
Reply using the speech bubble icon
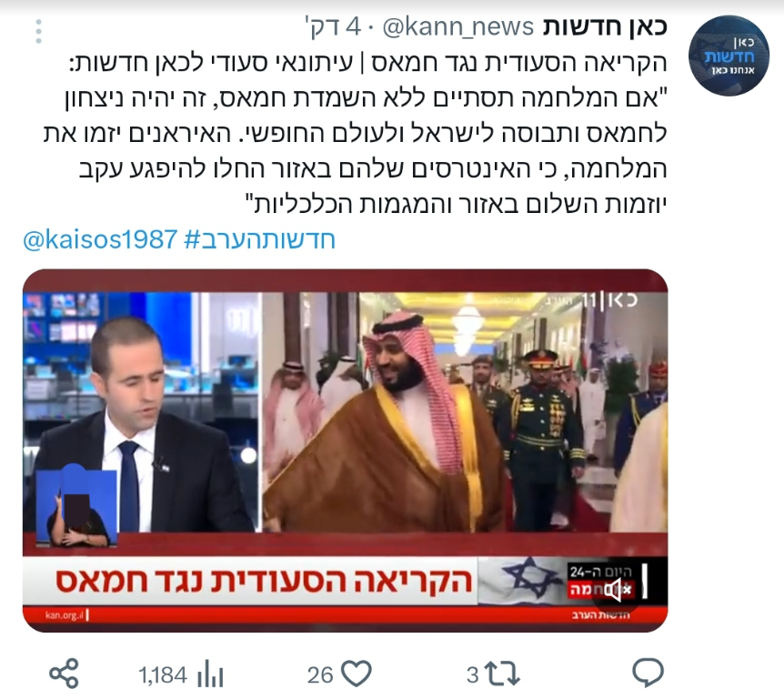pos(648,674)
